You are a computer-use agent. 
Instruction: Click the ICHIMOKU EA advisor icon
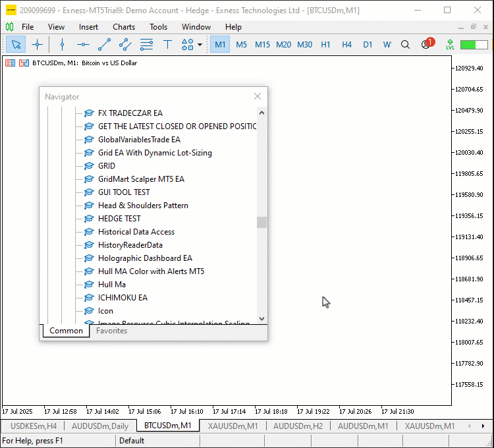(89, 298)
